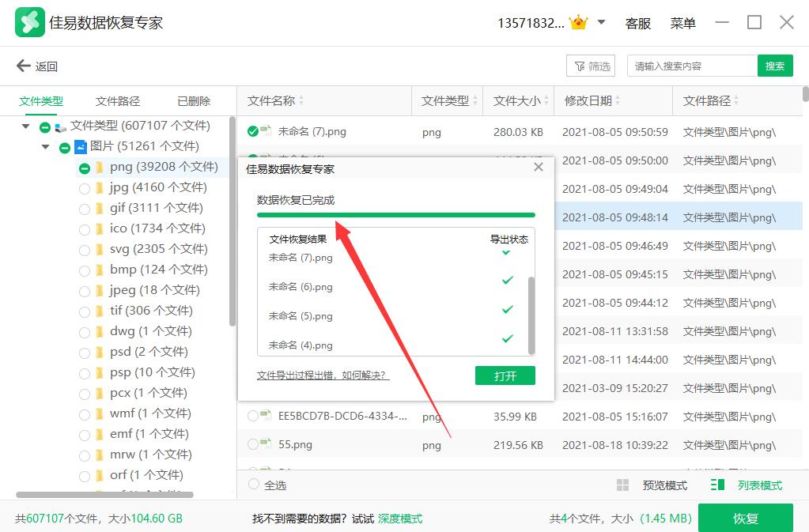Close the 数据恢复已完成 dialog

(538, 167)
